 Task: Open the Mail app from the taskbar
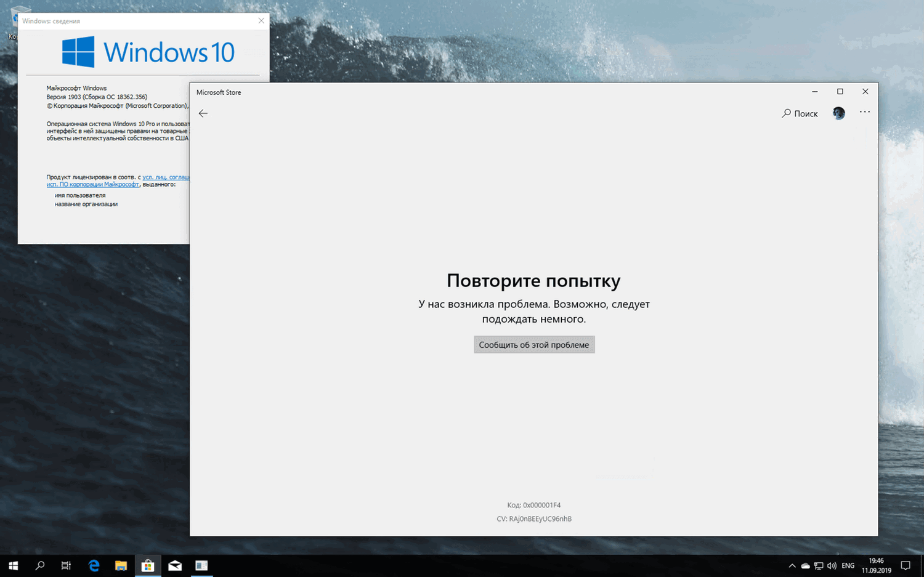point(175,565)
